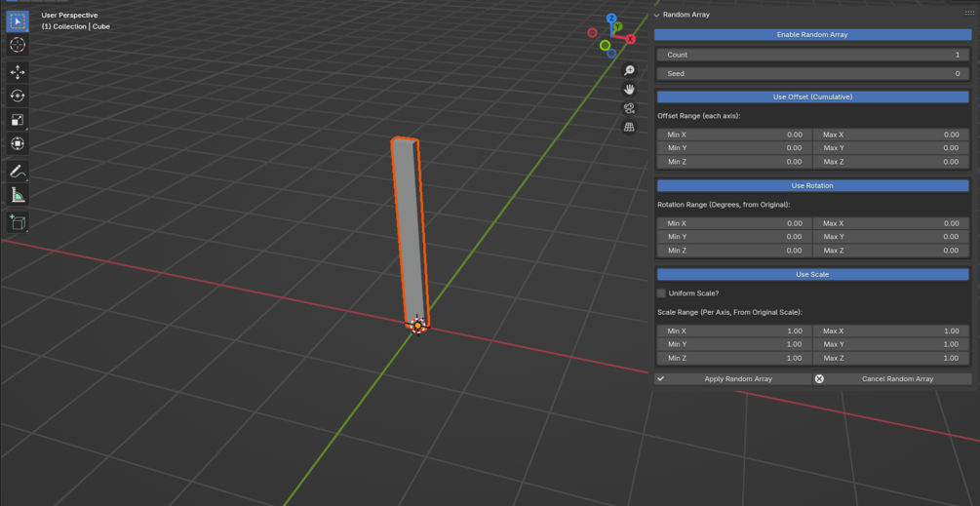The height and width of the screenshot is (506, 980).
Task: Activate the Move tool
Action: click(18, 72)
